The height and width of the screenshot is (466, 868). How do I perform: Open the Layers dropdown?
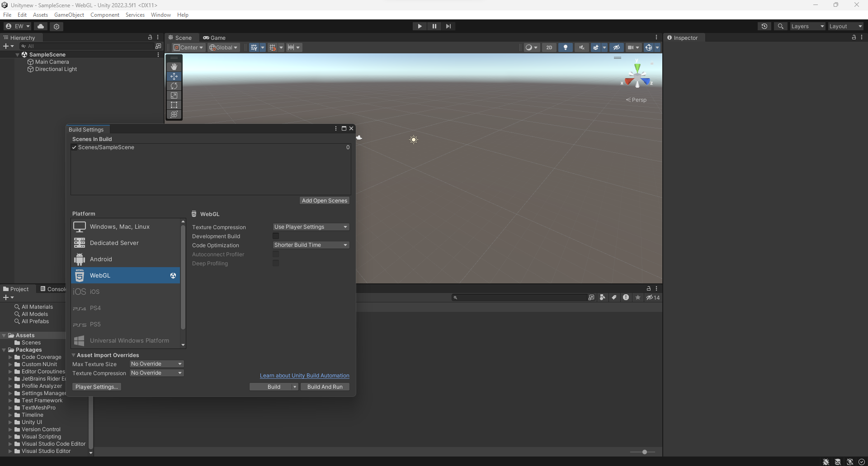point(807,26)
